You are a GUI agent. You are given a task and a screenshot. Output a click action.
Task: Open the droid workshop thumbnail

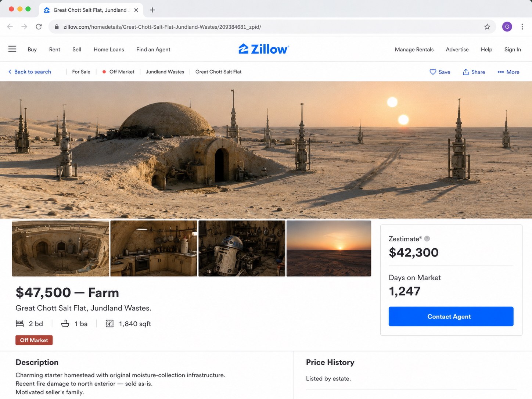242,248
